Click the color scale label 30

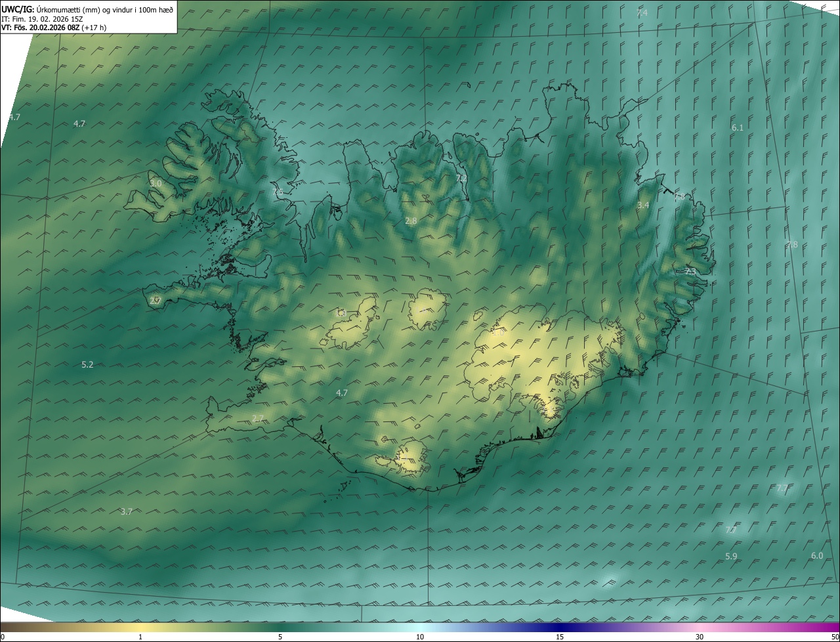coord(700,637)
